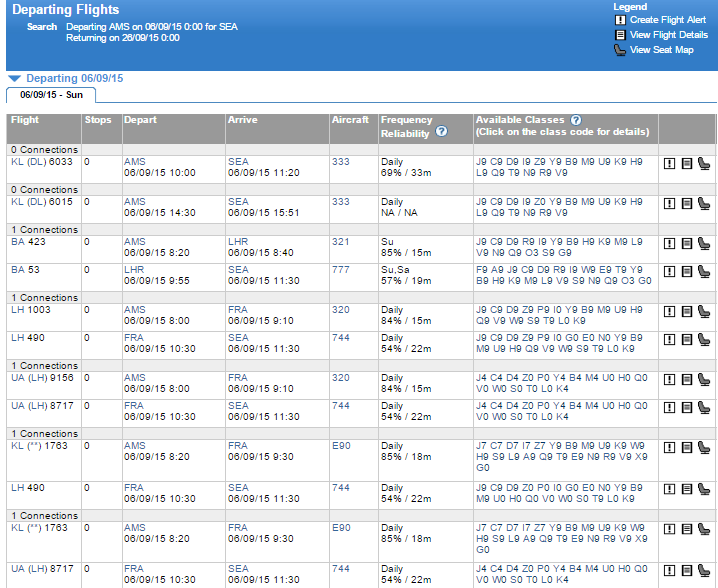
Task: View seat map for UA (LH) 9156
Action: [703, 380]
